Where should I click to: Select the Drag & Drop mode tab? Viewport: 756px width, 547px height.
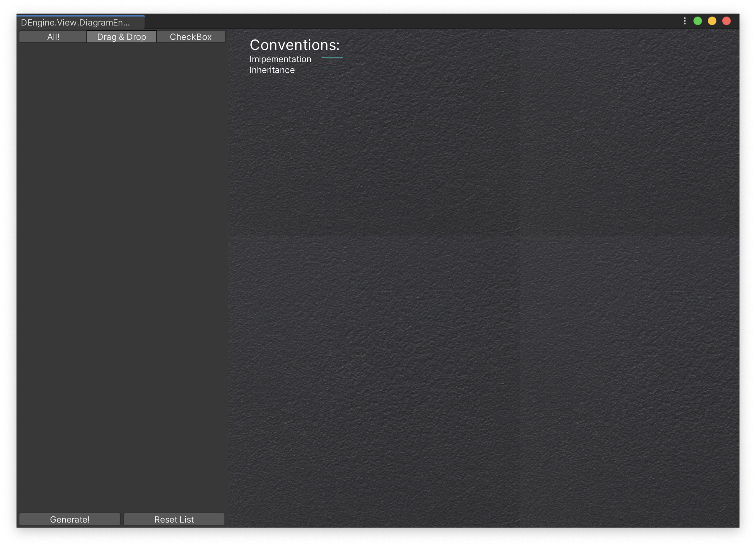click(x=122, y=37)
